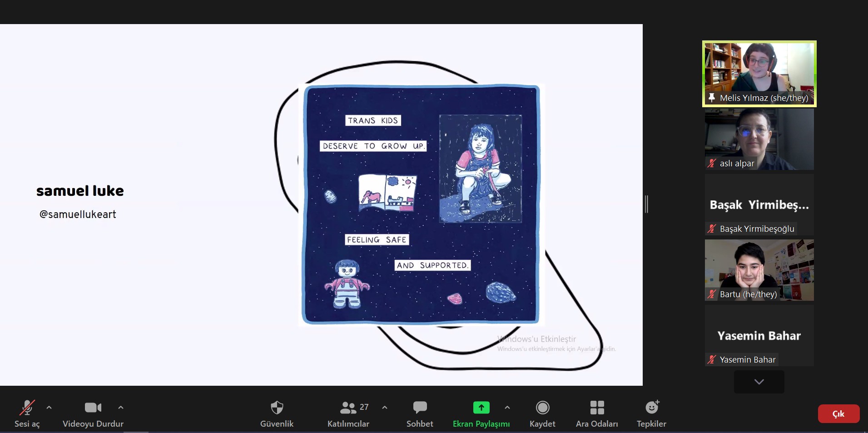Start recording with Kaydet icon
The width and height of the screenshot is (868, 433).
(542, 408)
